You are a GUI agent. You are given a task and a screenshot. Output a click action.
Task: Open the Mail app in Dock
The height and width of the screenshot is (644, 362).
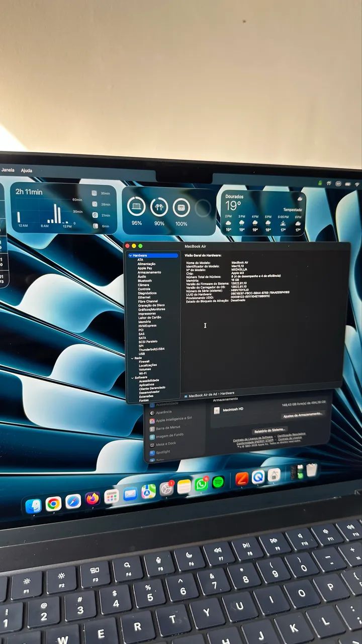[x=130, y=494]
